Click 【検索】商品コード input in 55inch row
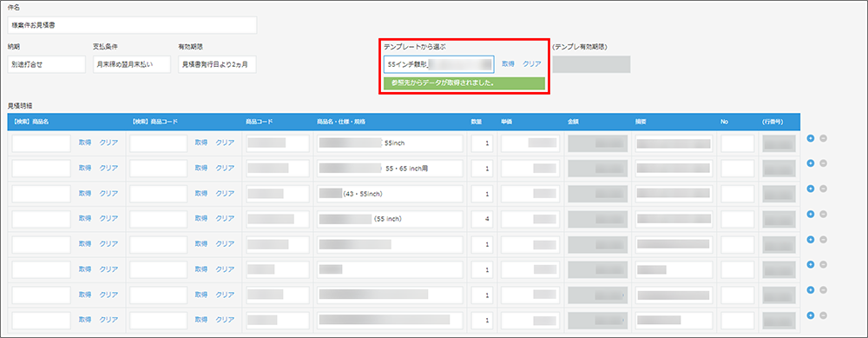The image size is (868, 338). [x=158, y=143]
